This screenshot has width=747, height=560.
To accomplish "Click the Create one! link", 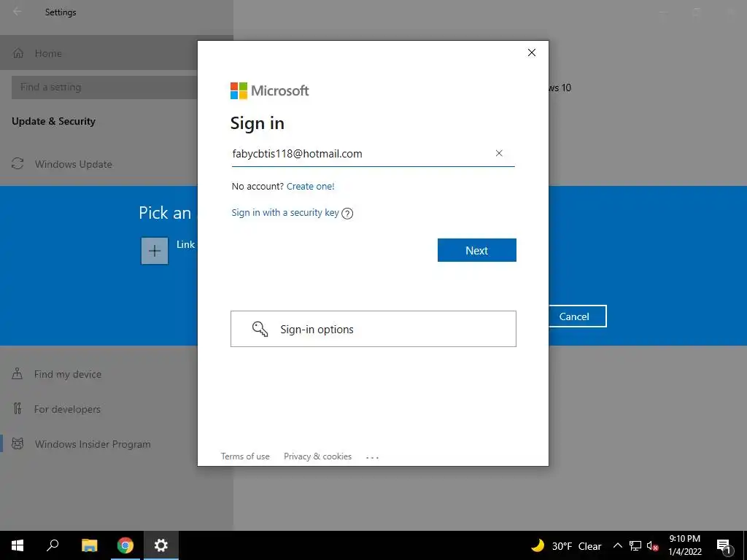I will [x=311, y=186].
